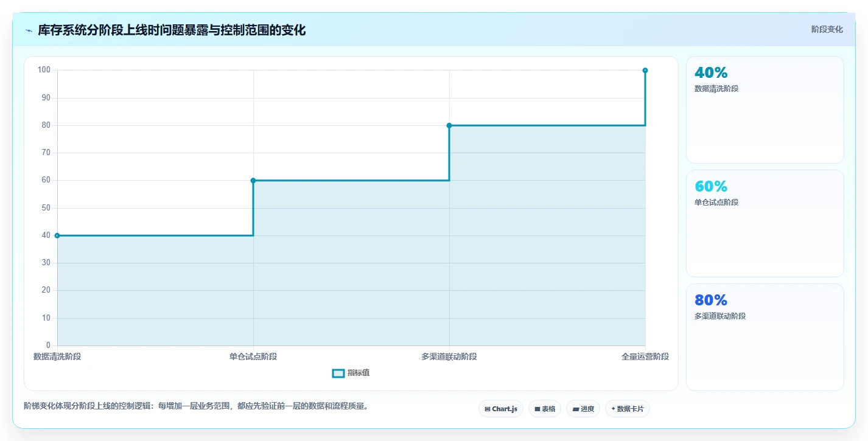The height and width of the screenshot is (441, 868).
Task: Click the data point at 全量运营阶段 (100)
Action: tap(645, 71)
